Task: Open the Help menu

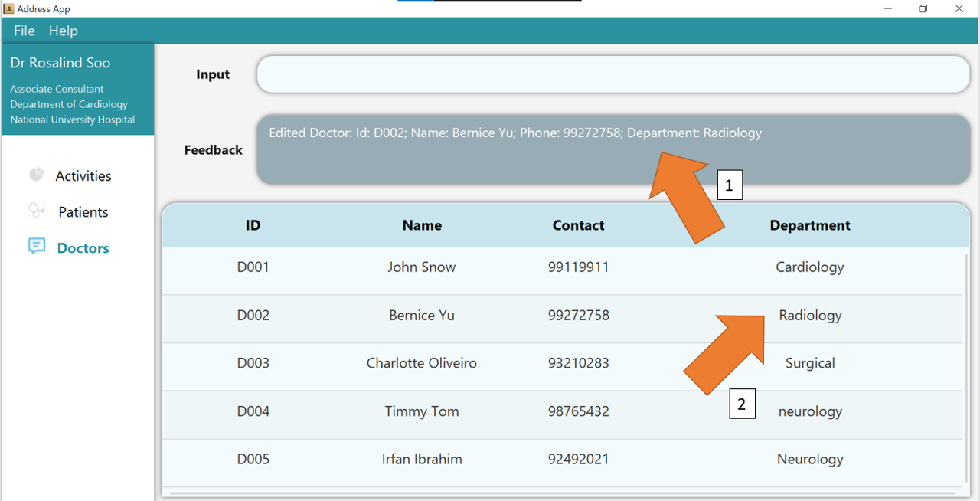Action: [64, 31]
